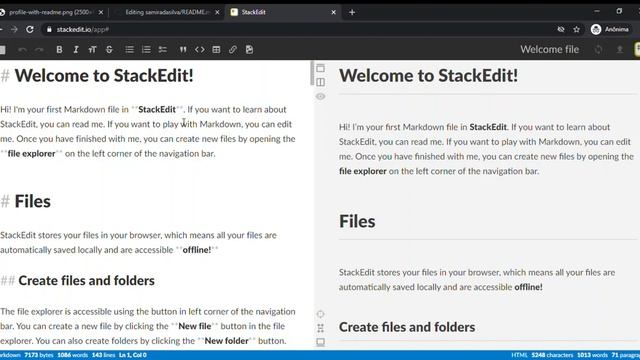Select the StackEdit browser tab
The width and height of the screenshot is (640, 360).
pyautogui.click(x=282, y=12)
